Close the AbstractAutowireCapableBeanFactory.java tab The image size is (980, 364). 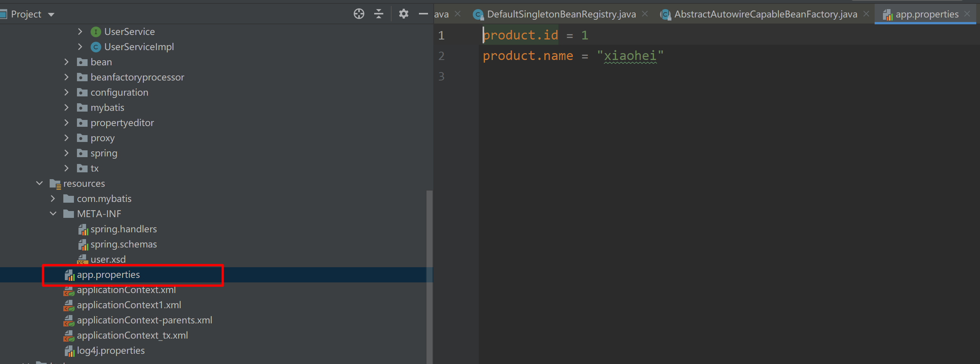point(866,14)
